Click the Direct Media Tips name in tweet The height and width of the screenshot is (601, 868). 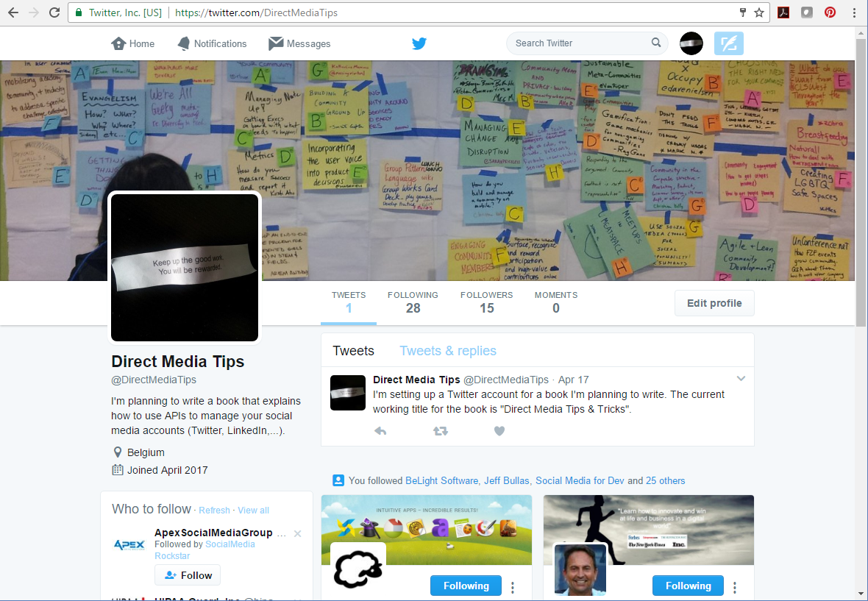click(416, 380)
